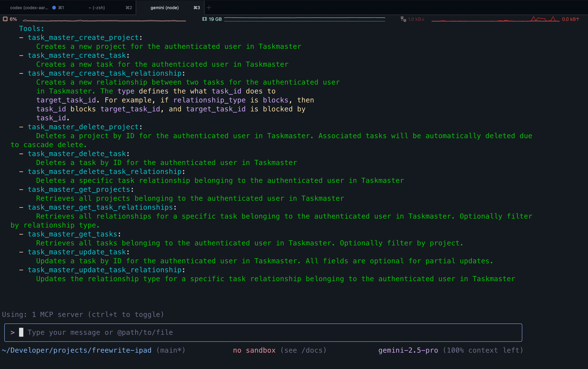Click the CPU usage chip icon
Image resolution: width=588 pixels, height=369 pixels.
(x=5, y=19)
